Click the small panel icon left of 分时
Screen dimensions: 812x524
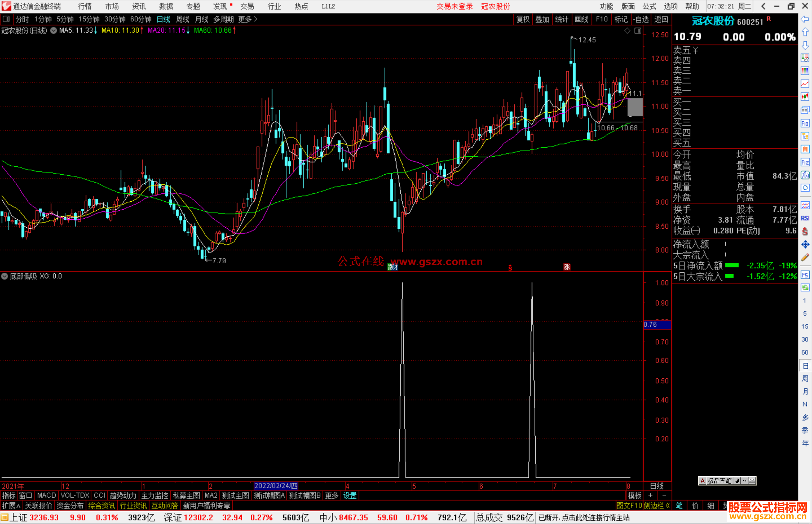click(x=6, y=19)
